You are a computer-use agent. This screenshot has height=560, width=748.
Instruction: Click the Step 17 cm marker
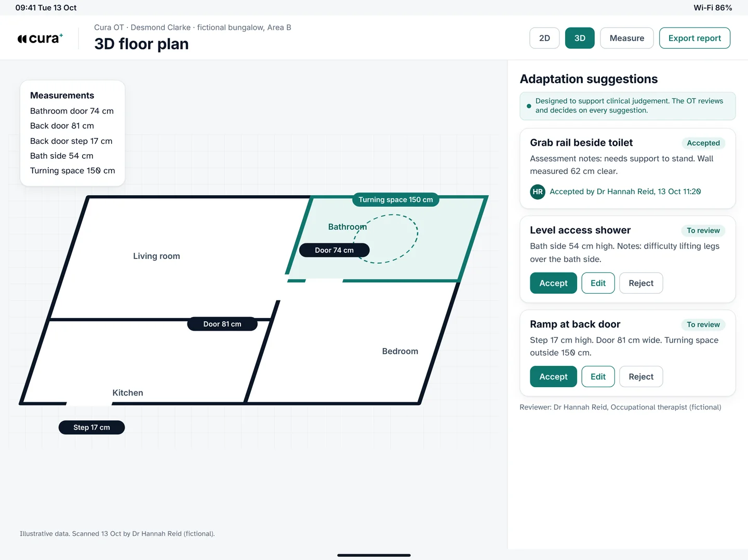pyautogui.click(x=91, y=428)
